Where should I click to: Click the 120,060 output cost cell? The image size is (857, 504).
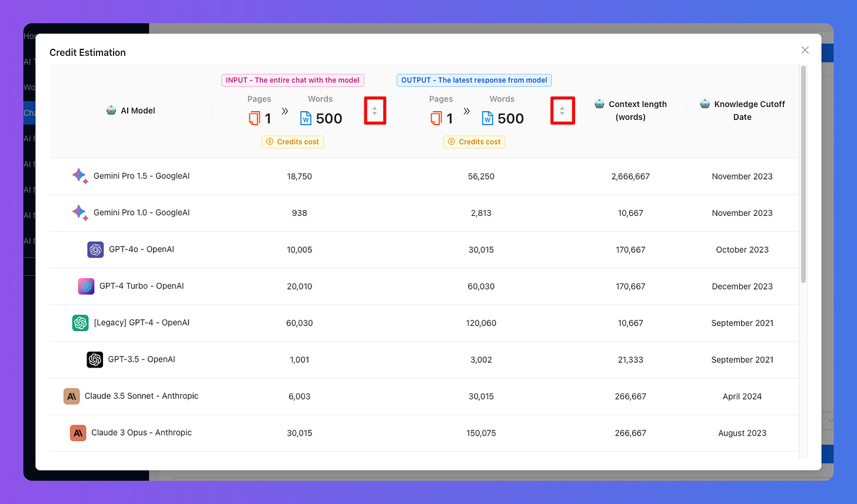pyautogui.click(x=482, y=323)
